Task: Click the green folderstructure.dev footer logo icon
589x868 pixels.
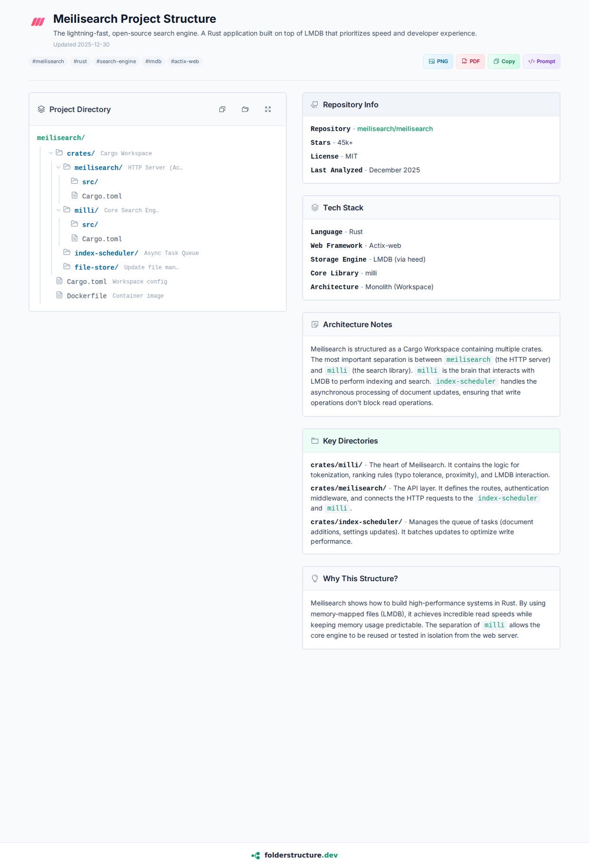Action: tap(256, 855)
